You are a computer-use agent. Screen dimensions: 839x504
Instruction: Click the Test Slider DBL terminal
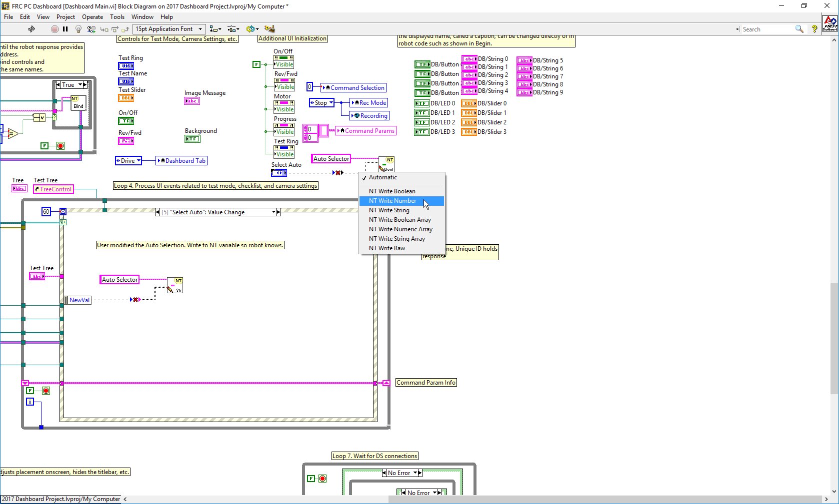coord(126,98)
